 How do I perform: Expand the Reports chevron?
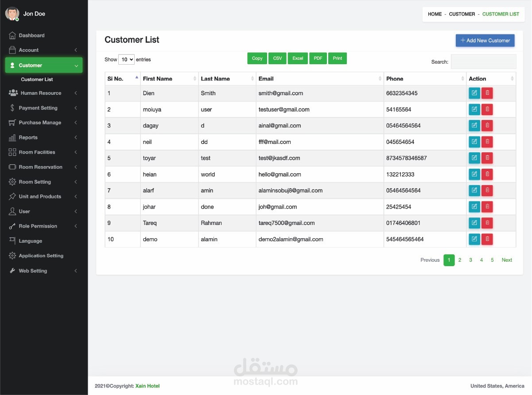pyautogui.click(x=76, y=137)
